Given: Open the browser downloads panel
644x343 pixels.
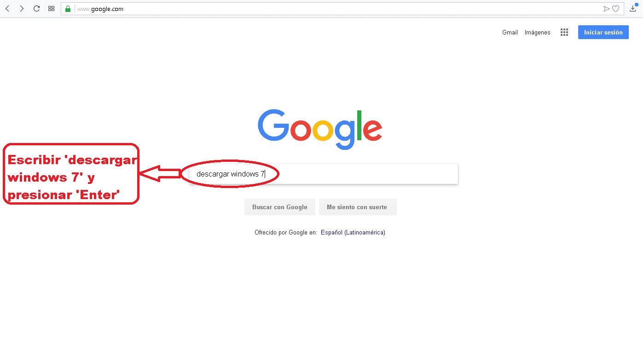Looking at the screenshot, I should click(x=633, y=8).
